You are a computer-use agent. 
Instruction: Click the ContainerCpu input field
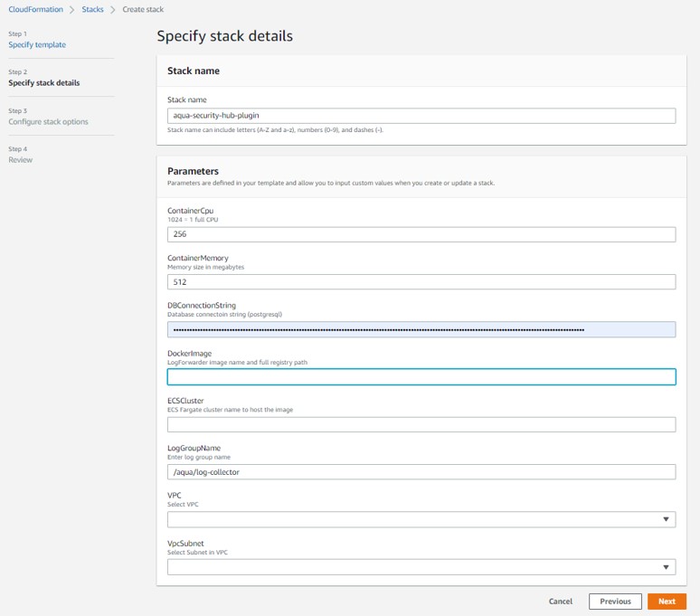pyautogui.click(x=421, y=234)
